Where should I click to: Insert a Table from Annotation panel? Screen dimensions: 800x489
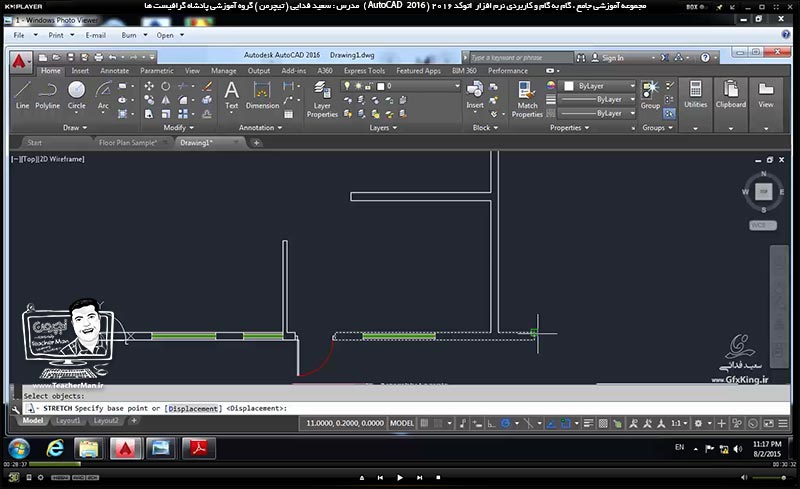[x=289, y=114]
